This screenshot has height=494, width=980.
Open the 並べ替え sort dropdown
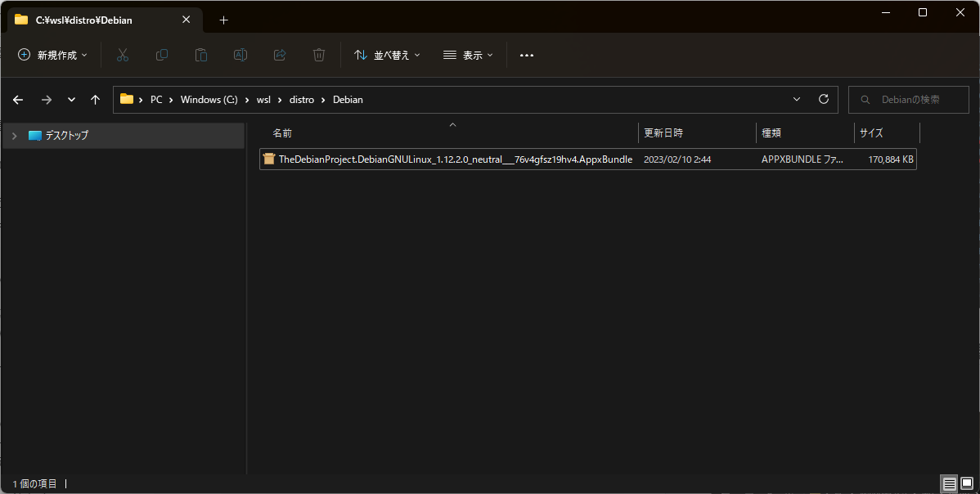388,55
